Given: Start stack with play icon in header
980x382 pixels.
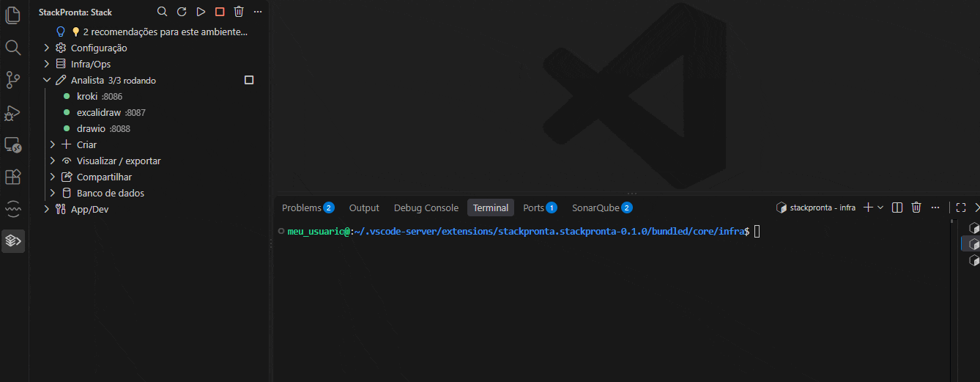Looking at the screenshot, I should [x=201, y=12].
